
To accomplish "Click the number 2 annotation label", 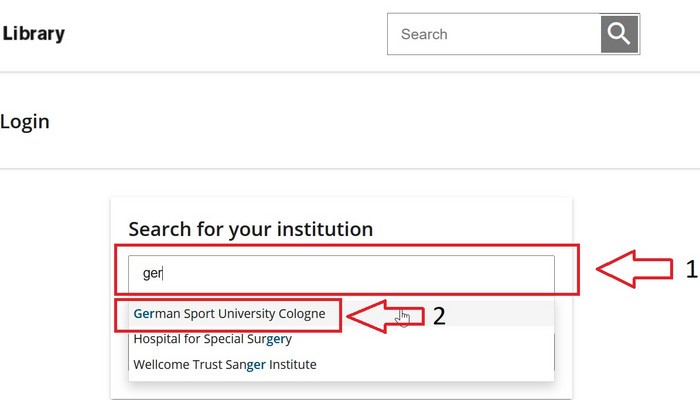I will tap(439, 316).
